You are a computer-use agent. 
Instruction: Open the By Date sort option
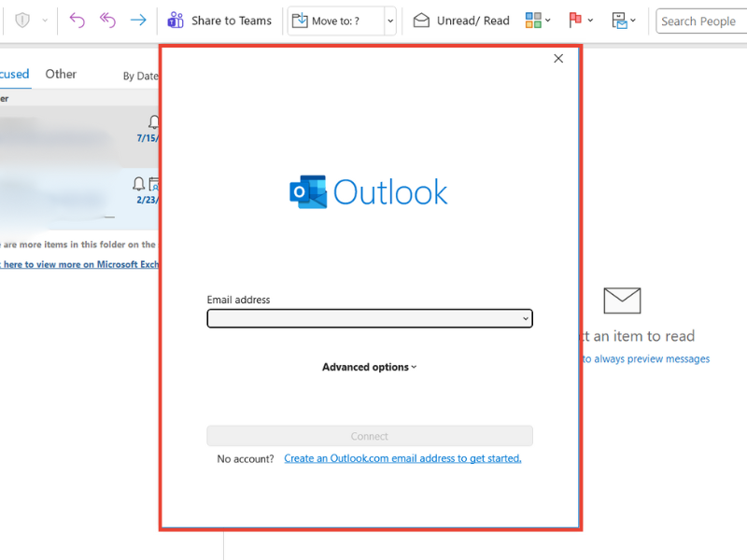click(x=140, y=77)
